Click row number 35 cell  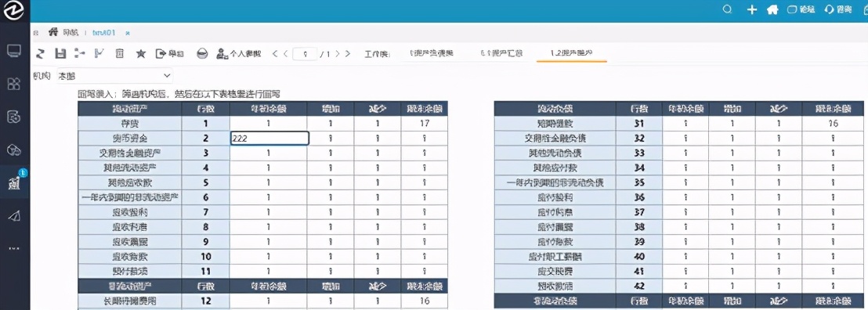click(x=638, y=182)
